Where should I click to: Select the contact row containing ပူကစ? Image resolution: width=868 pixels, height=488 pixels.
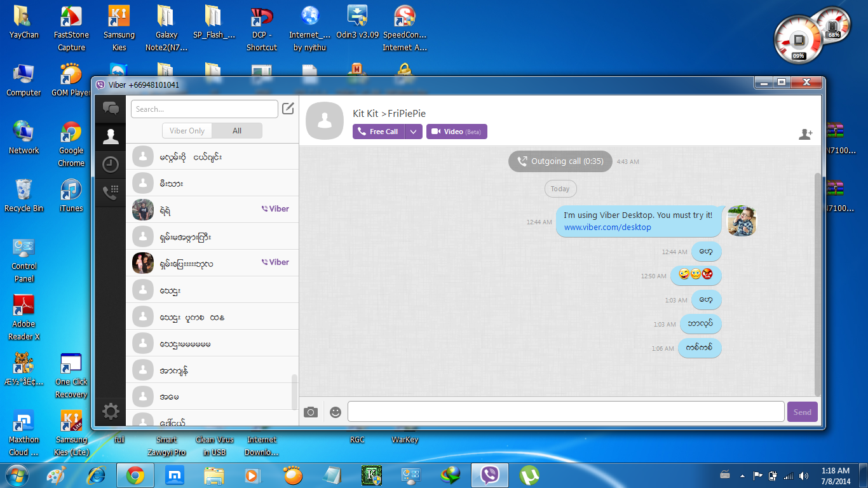(x=212, y=316)
